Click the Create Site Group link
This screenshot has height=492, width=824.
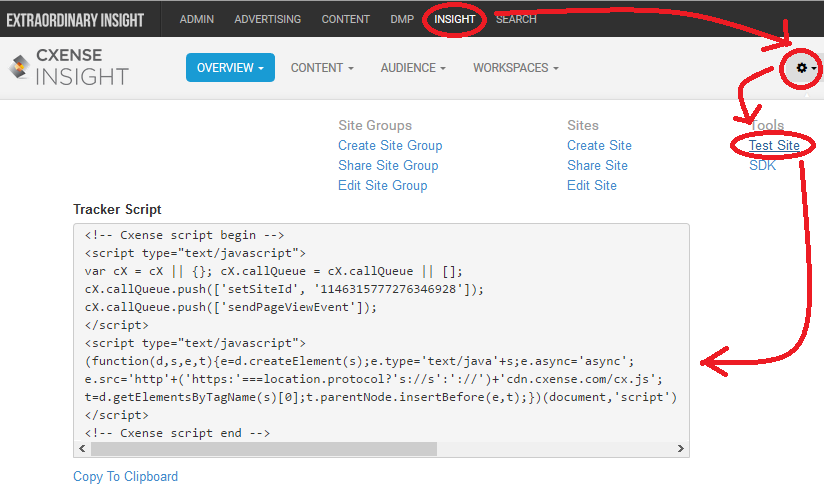390,146
